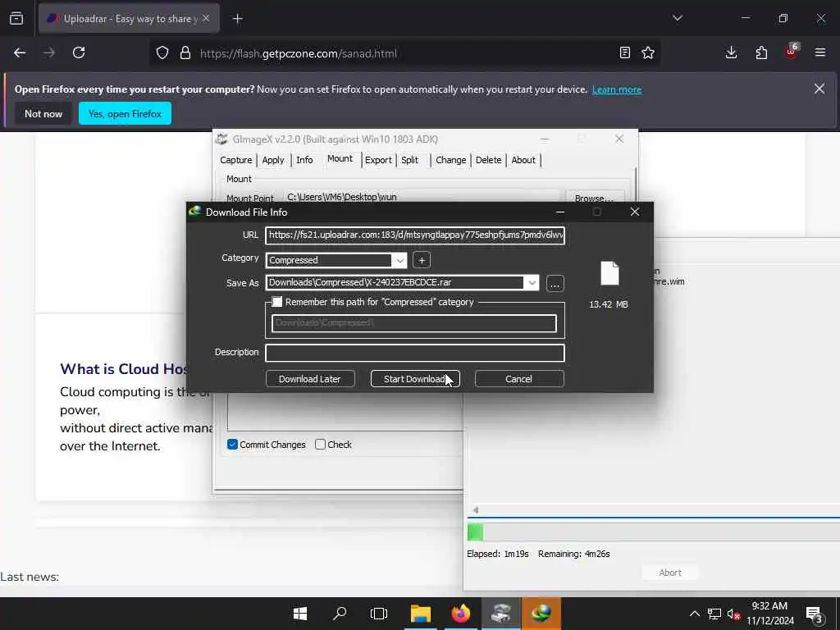Add a new category with the plus button

(422, 260)
